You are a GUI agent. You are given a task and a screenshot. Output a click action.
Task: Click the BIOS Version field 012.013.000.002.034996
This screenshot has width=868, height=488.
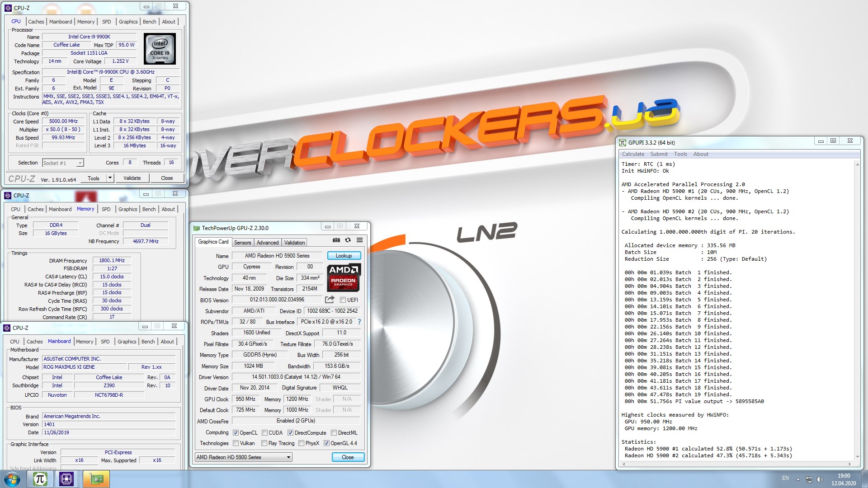[x=277, y=300]
